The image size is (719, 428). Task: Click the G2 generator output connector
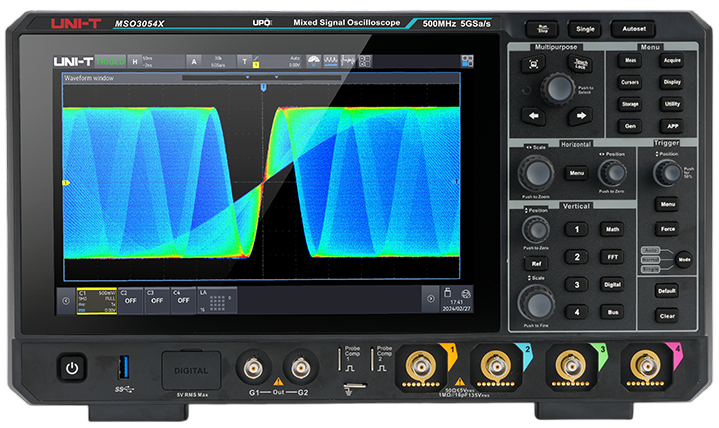pyautogui.click(x=301, y=368)
